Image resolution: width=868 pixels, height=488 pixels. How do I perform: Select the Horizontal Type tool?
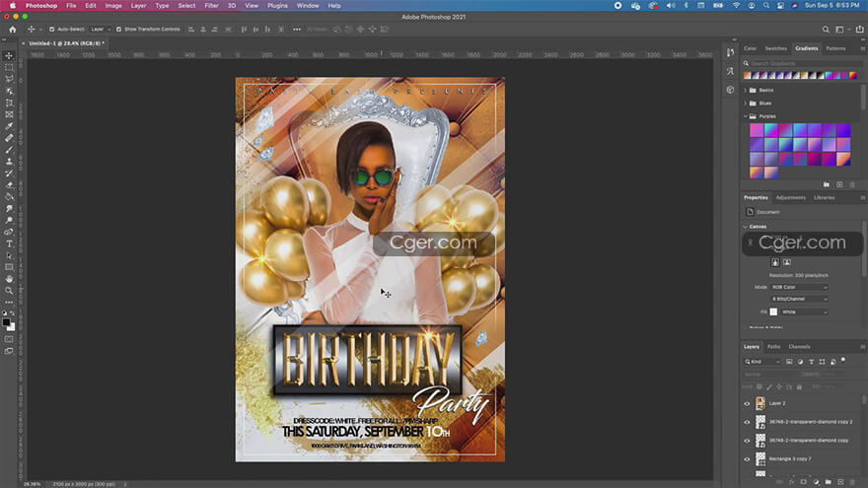point(9,244)
